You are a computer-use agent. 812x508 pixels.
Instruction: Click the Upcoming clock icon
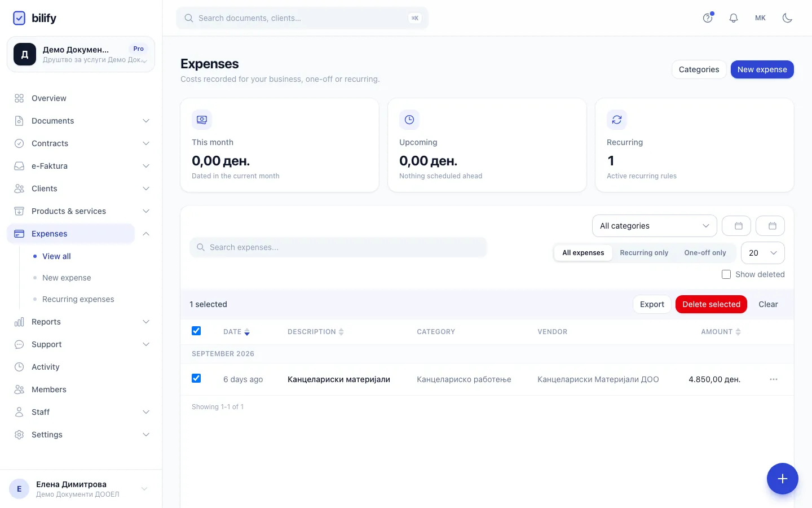[x=409, y=120]
